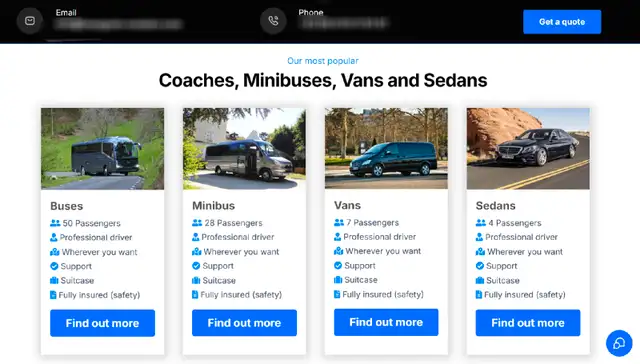Click the professional driver icon on Minibus card

196,237
